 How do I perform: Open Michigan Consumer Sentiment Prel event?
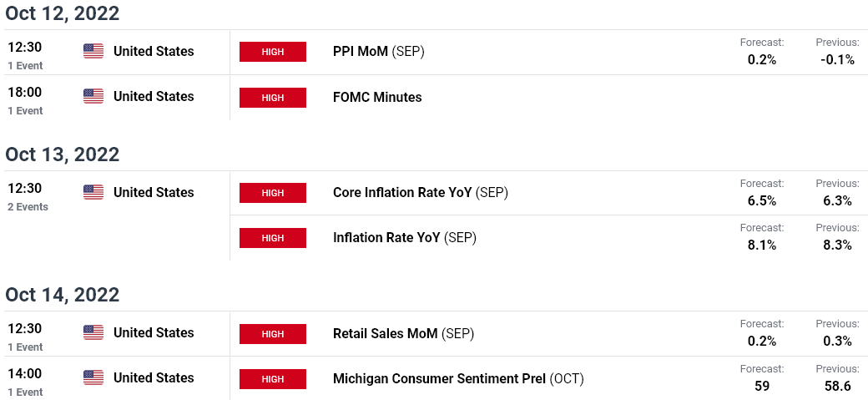tap(458, 379)
